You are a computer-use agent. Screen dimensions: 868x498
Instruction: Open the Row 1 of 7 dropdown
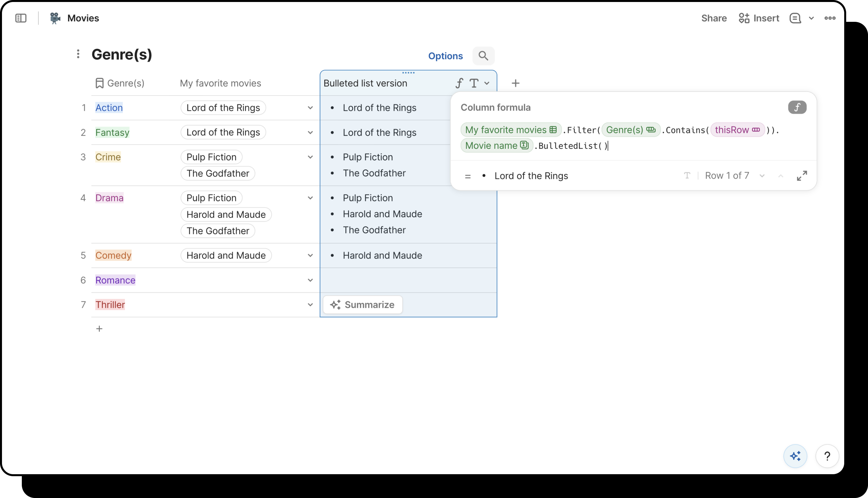click(x=762, y=176)
